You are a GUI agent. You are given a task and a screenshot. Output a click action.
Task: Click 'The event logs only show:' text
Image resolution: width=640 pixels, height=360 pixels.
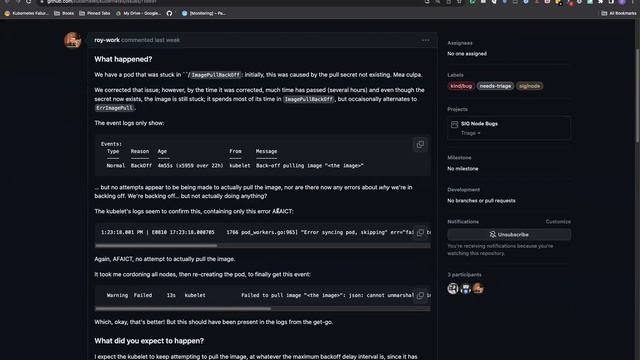click(x=129, y=123)
